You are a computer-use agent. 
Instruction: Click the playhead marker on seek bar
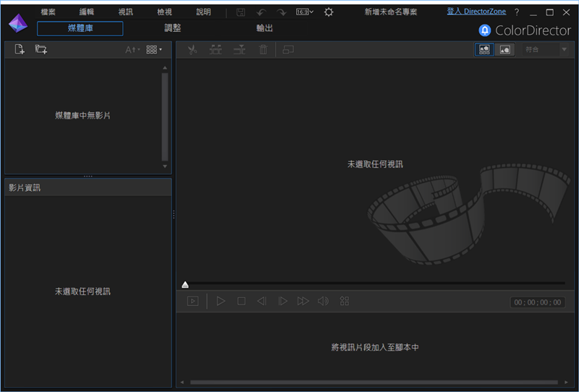[185, 284]
